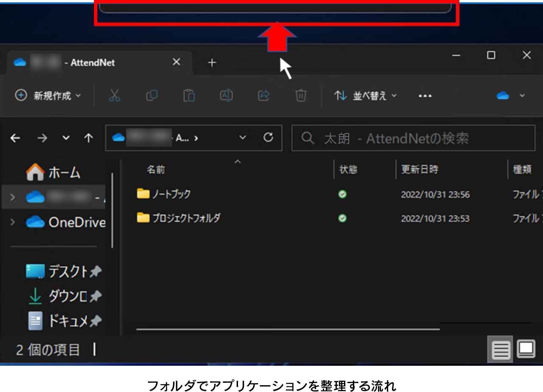Select the プロジェクトフォルダ folder
This screenshot has width=543, height=392.
(x=186, y=218)
